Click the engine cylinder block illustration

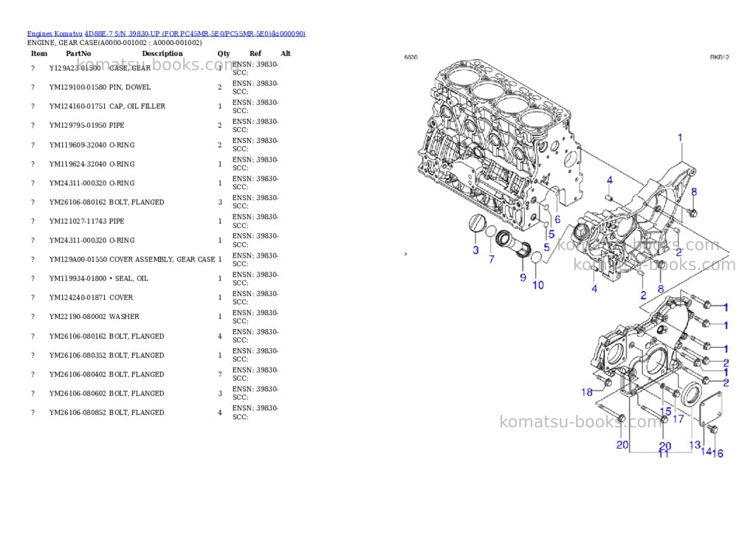(500, 145)
